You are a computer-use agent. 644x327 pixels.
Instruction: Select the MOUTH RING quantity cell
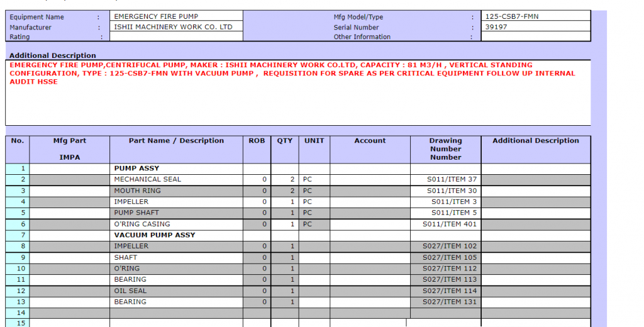(285, 191)
